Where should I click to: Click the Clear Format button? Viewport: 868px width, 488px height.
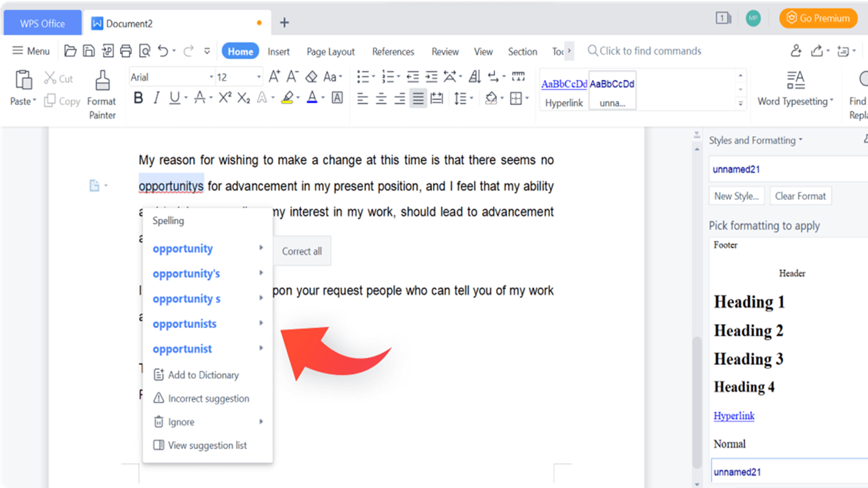pyautogui.click(x=801, y=196)
